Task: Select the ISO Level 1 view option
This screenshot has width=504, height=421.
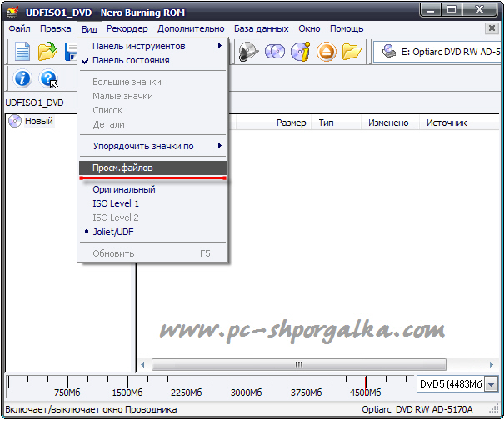Action: pos(152,203)
